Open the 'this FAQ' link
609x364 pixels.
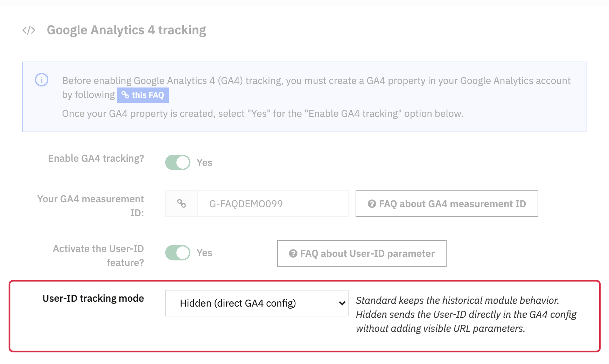coord(143,95)
